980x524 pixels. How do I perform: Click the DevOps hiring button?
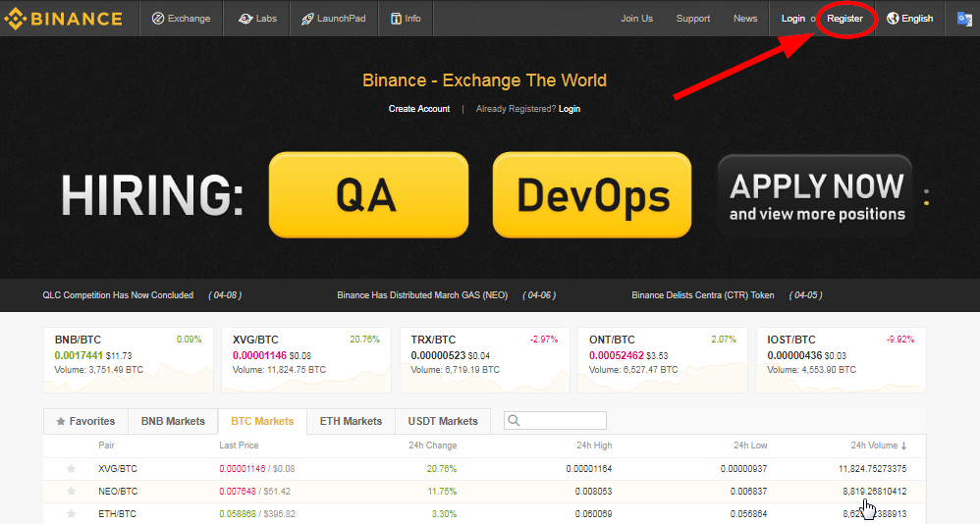pos(592,195)
